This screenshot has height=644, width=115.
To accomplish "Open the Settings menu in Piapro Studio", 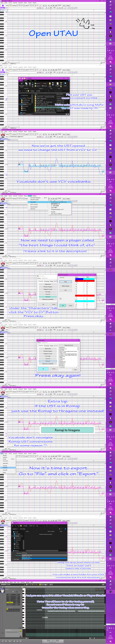I will click(x=27, y=582).
